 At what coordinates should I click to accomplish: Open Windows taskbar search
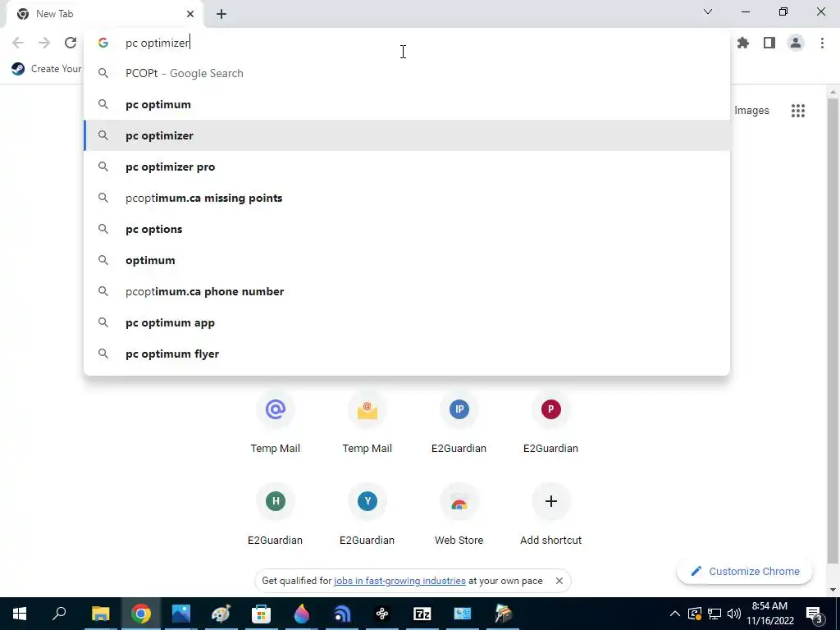(x=59, y=614)
